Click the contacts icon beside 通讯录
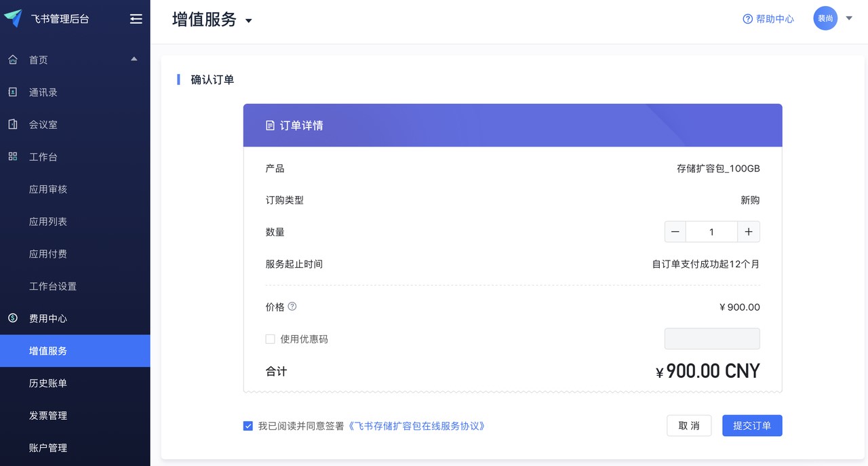This screenshot has height=466, width=868. 13,92
